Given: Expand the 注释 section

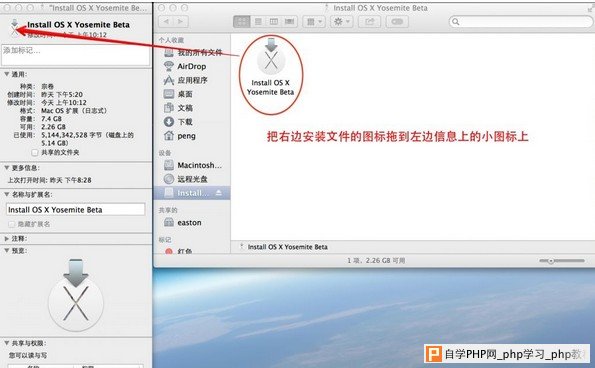Looking at the screenshot, I should [6, 239].
